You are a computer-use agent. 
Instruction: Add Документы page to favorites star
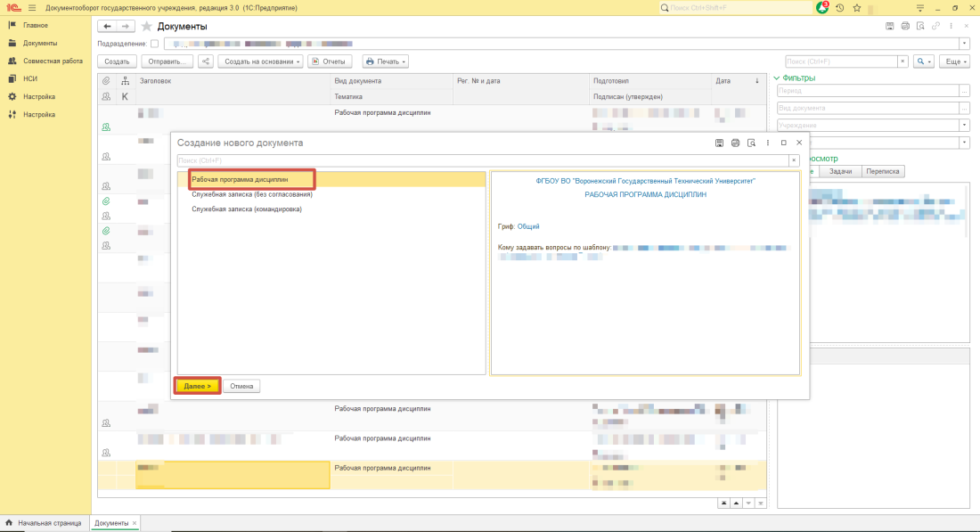click(x=147, y=26)
